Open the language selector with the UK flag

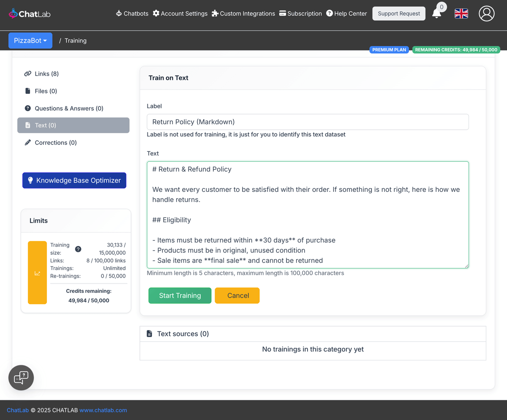pyautogui.click(x=461, y=14)
